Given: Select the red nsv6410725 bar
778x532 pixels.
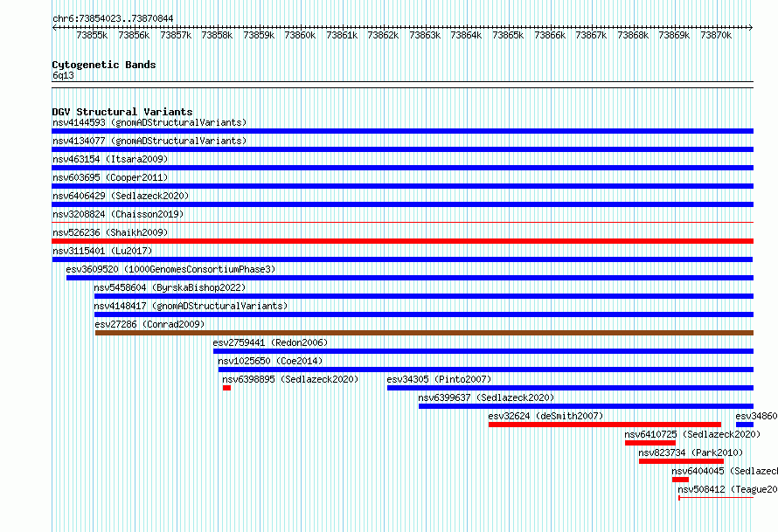Looking at the screenshot, I should (x=650, y=443).
